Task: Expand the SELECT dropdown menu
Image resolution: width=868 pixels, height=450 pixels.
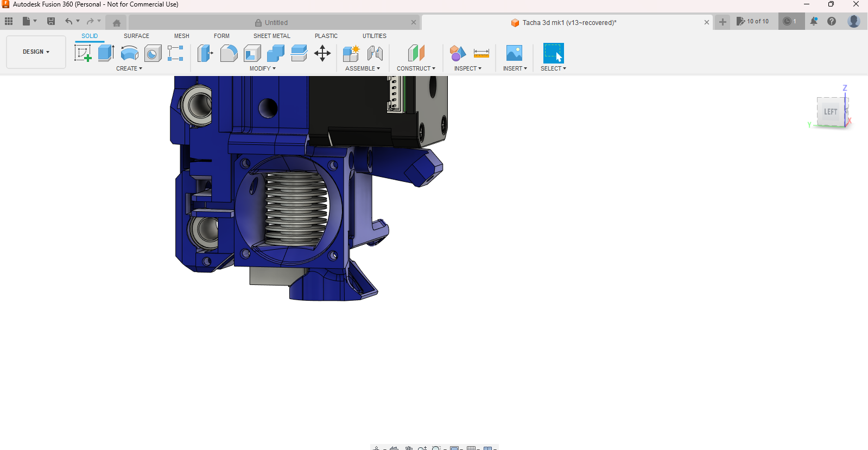Action: coord(553,69)
